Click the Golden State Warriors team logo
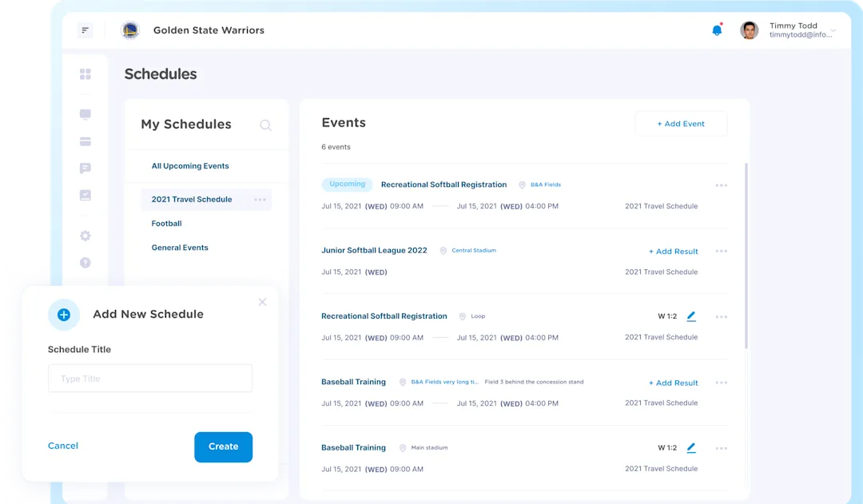The height and width of the screenshot is (504, 863). pos(130,30)
